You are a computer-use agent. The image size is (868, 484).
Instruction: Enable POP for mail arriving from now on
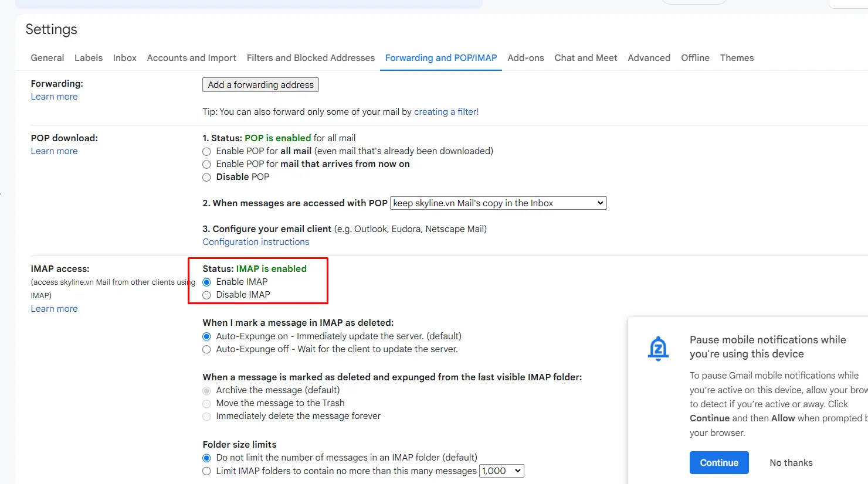tap(206, 164)
